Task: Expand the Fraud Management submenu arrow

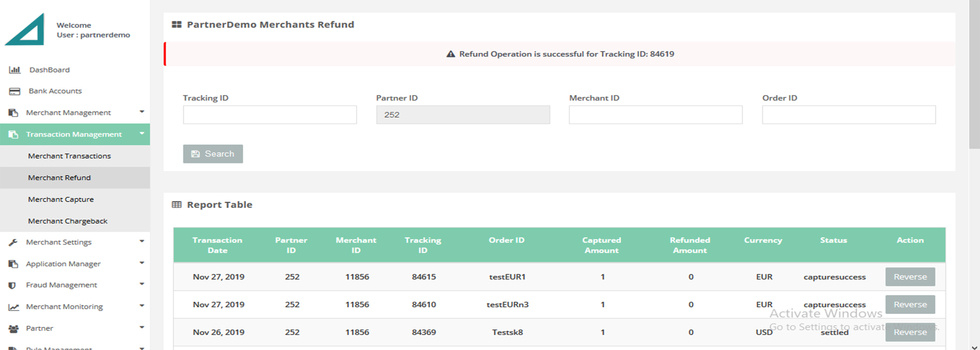Action: point(142,284)
